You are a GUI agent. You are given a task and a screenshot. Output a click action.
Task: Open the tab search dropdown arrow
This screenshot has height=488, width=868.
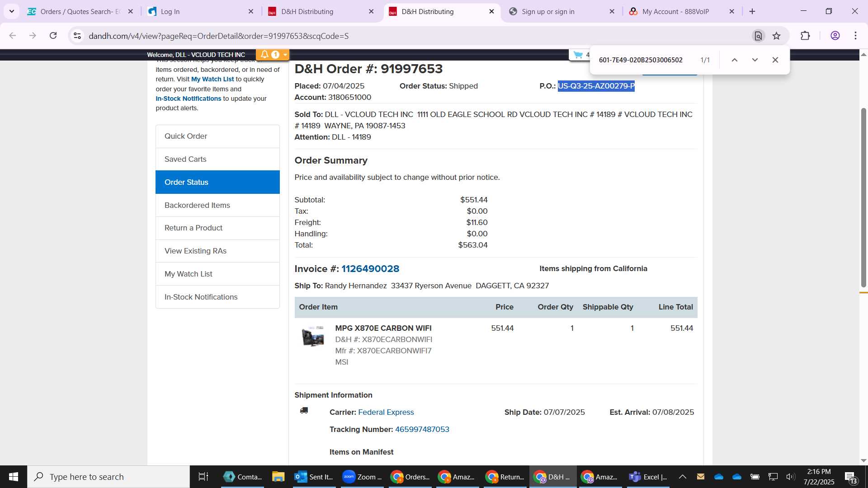tap(12, 11)
